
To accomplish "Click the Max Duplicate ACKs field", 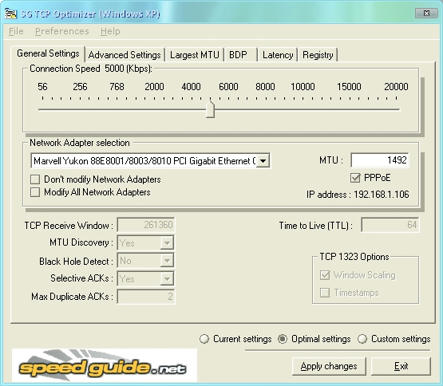I will [x=146, y=296].
